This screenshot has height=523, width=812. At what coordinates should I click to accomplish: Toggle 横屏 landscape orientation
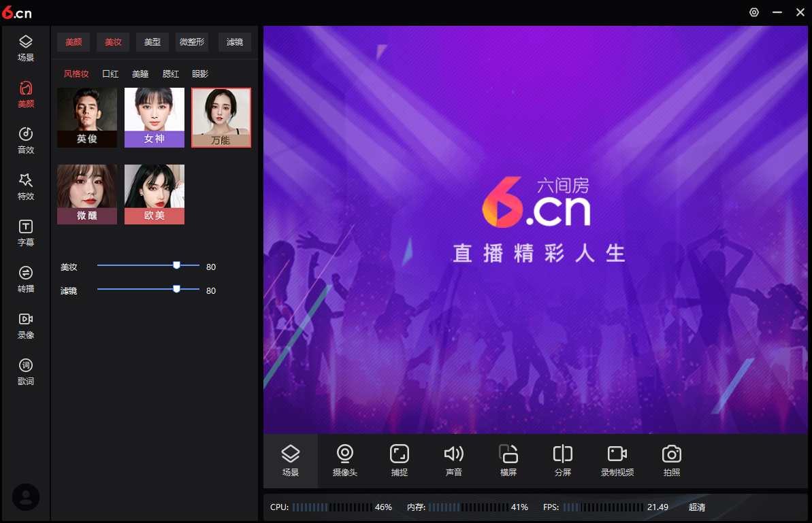coord(508,460)
